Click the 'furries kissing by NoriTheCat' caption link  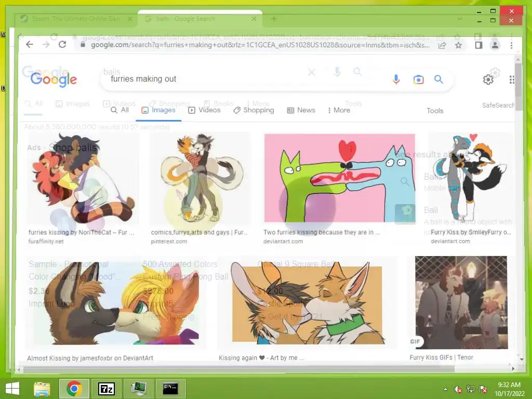click(82, 232)
